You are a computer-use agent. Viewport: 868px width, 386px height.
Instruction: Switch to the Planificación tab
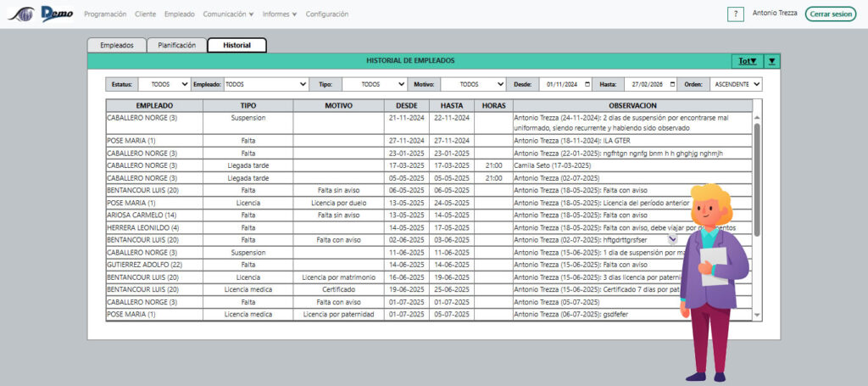click(x=176, y=45)
